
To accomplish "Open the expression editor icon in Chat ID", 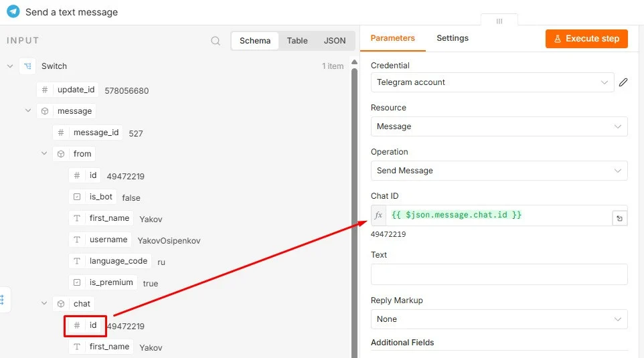I will coord(619,218).
